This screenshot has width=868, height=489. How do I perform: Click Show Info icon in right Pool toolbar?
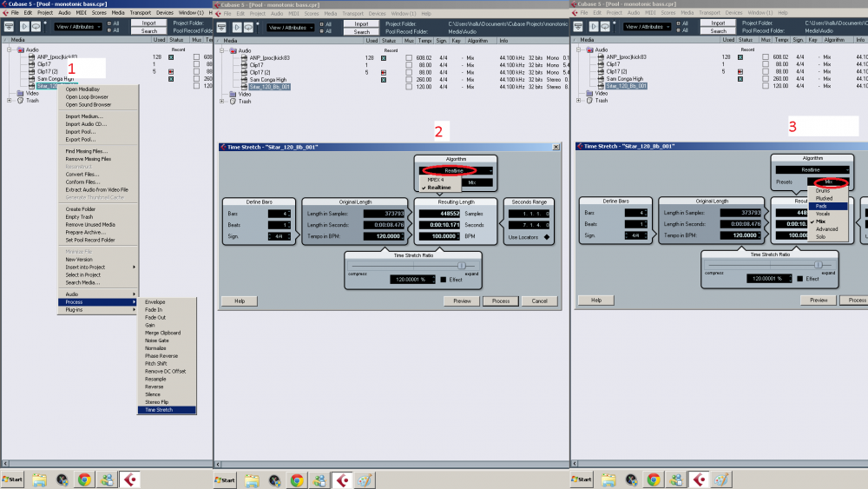[x=578, y=26]
